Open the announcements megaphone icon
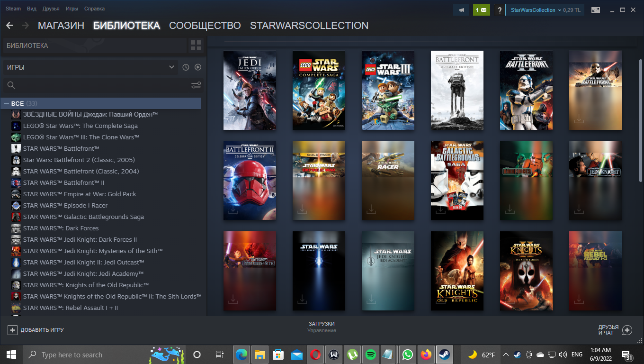Screen dimensions: 644x364 [461, 10]
